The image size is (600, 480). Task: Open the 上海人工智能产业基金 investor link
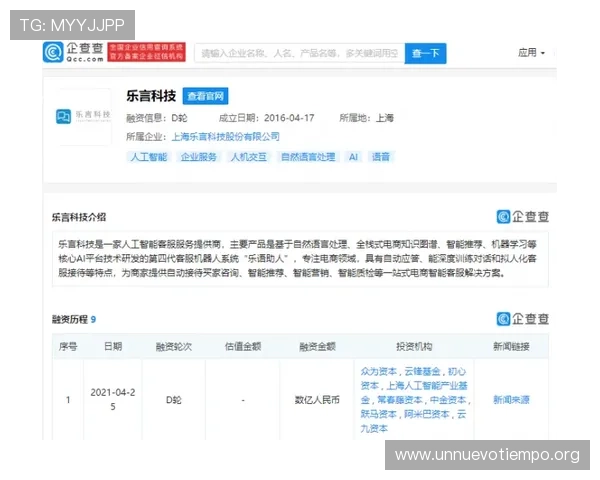click(414, 393)
